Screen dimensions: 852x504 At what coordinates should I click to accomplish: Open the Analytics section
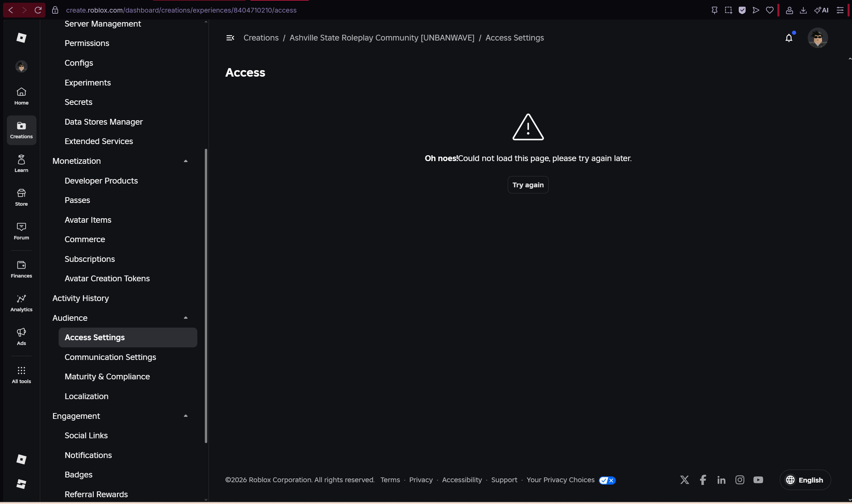click(x=21, y=303)
